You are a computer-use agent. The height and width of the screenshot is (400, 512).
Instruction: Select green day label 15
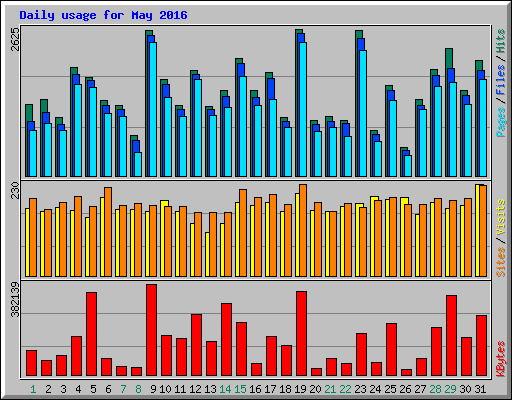[x=240, y=389]
